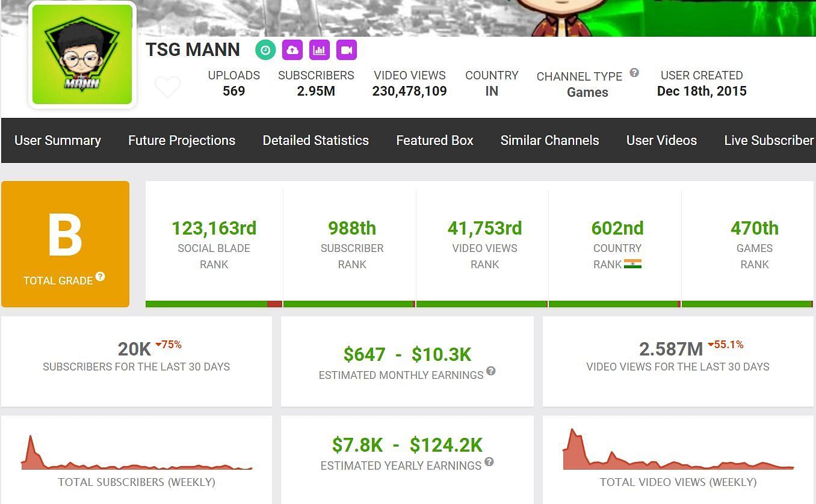Click the 41,753rd video views rank

(484, 228)
